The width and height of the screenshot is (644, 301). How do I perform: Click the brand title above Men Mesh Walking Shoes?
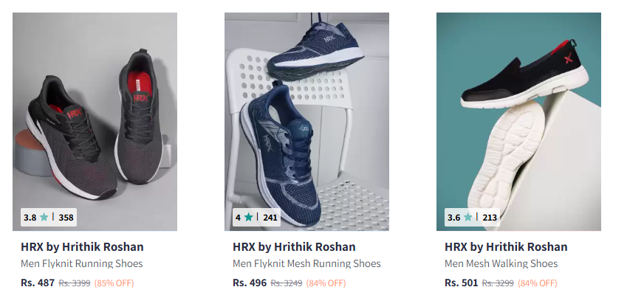coord(506,247)
